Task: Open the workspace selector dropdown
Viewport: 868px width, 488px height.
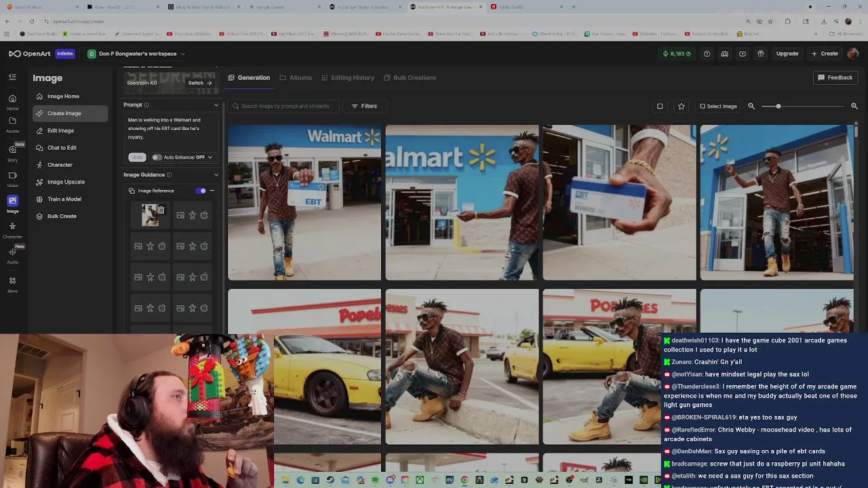Action: (136, 54)
